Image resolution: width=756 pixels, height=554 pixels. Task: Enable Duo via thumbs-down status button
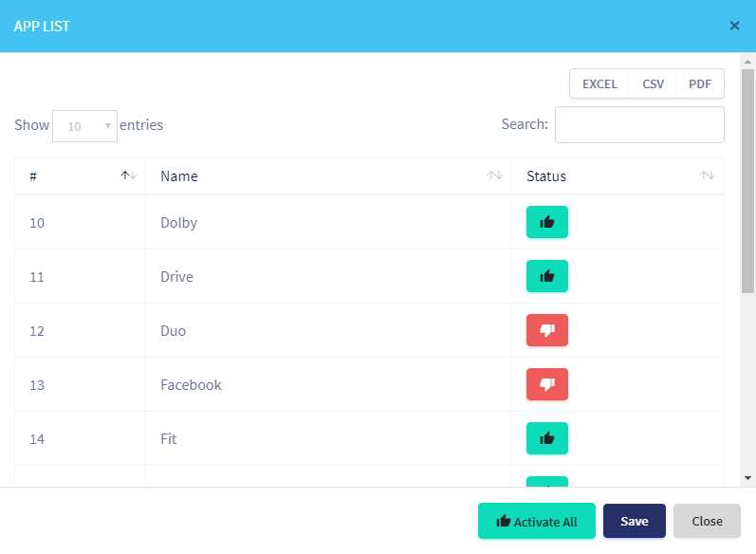(x=546, y=330)
